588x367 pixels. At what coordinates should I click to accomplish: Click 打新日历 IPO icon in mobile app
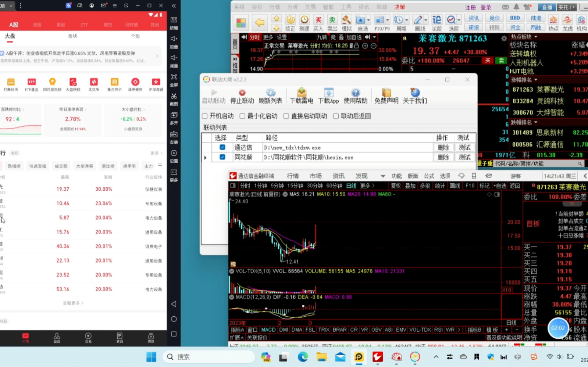tap(11, 82)
